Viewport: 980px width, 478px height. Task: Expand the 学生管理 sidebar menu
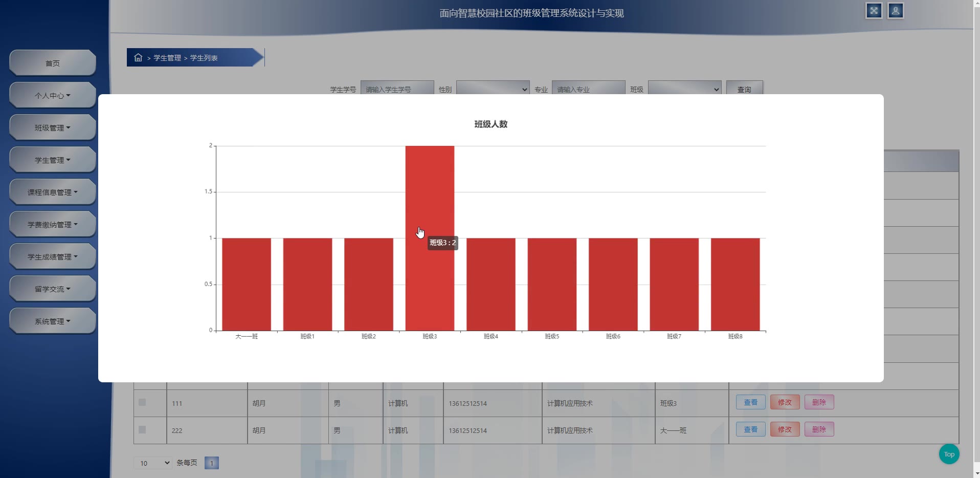(x=53, y=160)
